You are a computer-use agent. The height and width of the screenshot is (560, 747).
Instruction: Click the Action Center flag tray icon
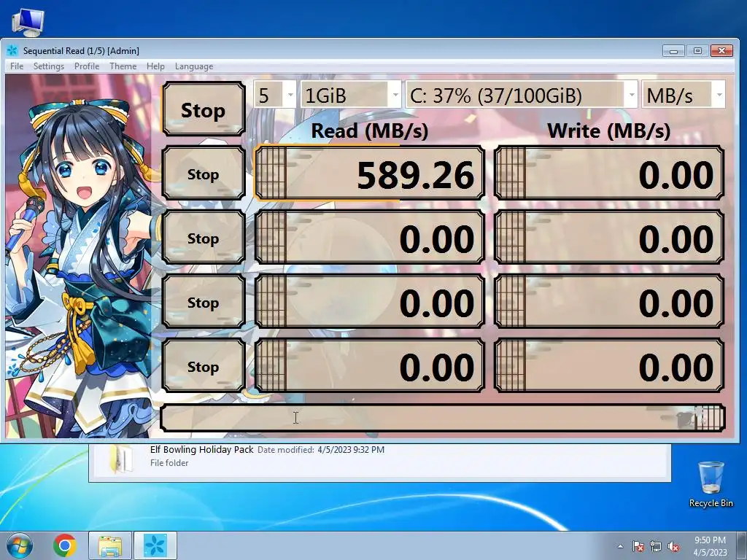coord(638,546)
